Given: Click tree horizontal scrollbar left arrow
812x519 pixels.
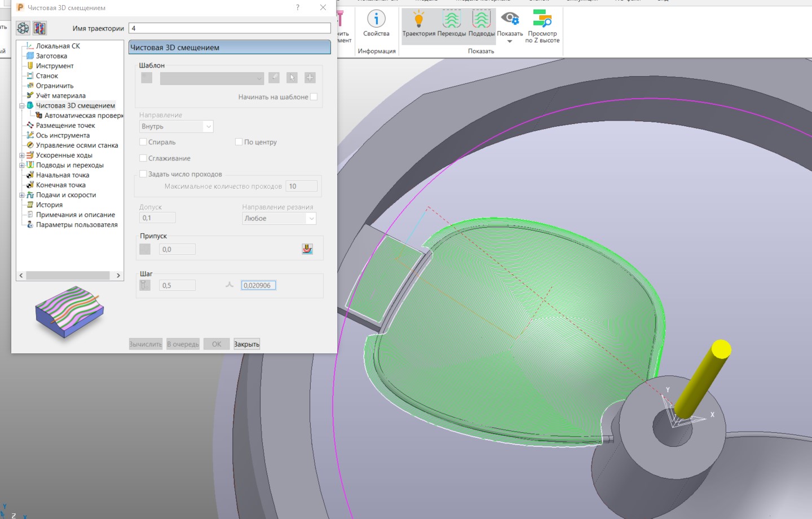Looking at the screenshot, I should (x=21, y=276).
